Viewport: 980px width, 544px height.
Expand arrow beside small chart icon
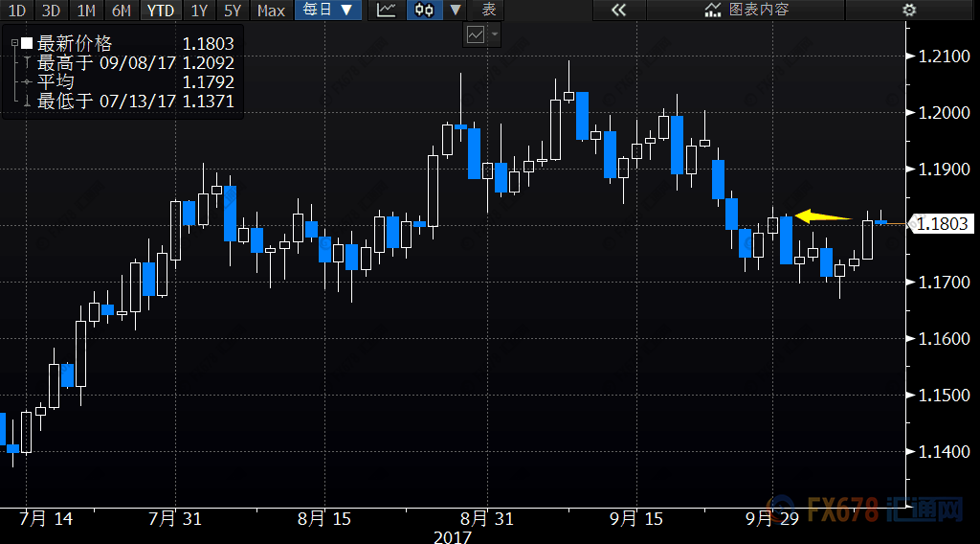click(x=495, y=34)
